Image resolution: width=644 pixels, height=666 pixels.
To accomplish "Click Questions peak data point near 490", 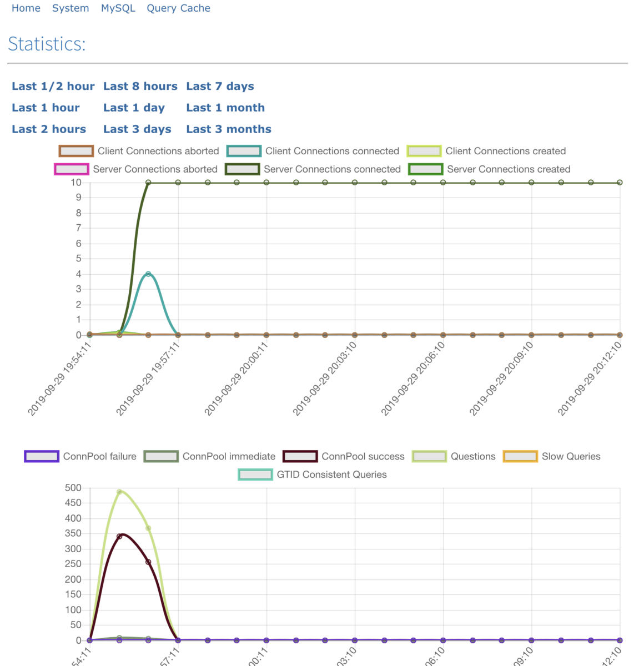I will [119, 492].
